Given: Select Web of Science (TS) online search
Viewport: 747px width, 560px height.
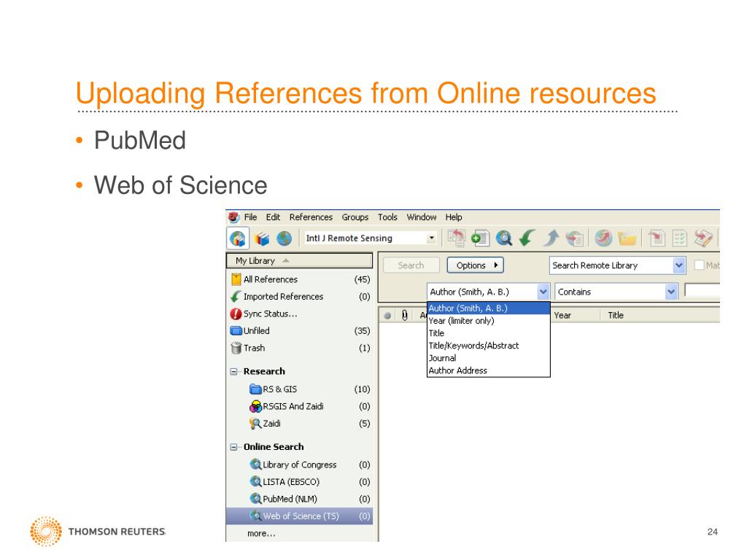Looking at the screenshot, I should click(299, 516).
